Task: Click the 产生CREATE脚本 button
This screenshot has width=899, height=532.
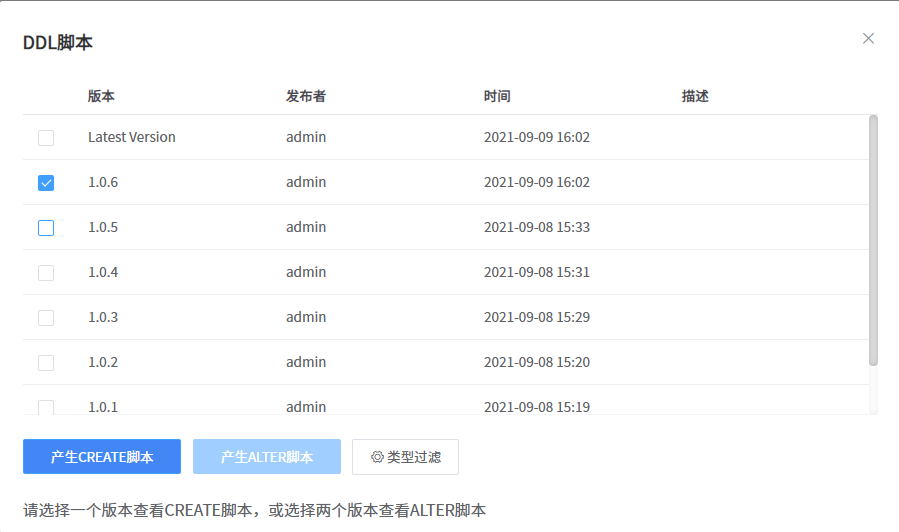Action: coord(102,457)
